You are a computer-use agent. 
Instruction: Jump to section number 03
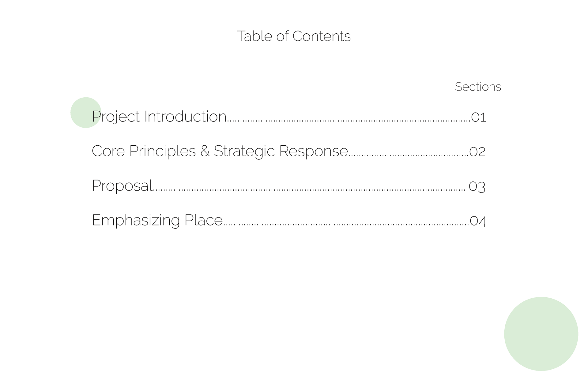(x=477, y=186)
